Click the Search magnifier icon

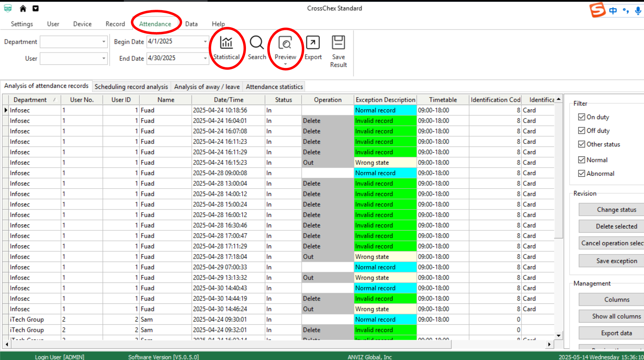pyautogui.click(x=257, y=43)
